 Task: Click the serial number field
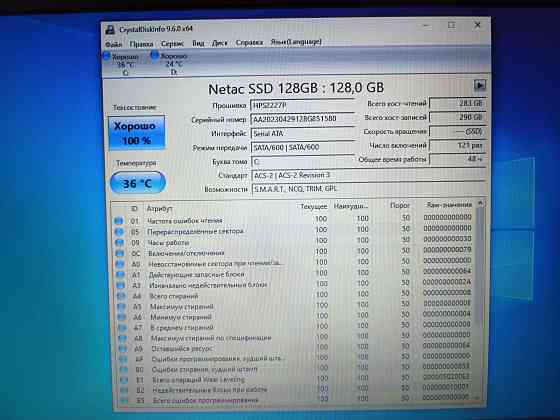[x=302, y=119]
